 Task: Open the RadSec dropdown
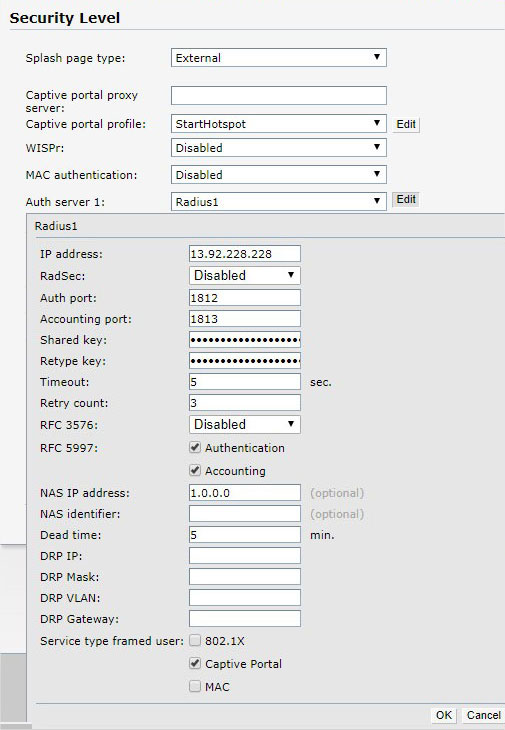pyautogui.click(x=244, y=275)
